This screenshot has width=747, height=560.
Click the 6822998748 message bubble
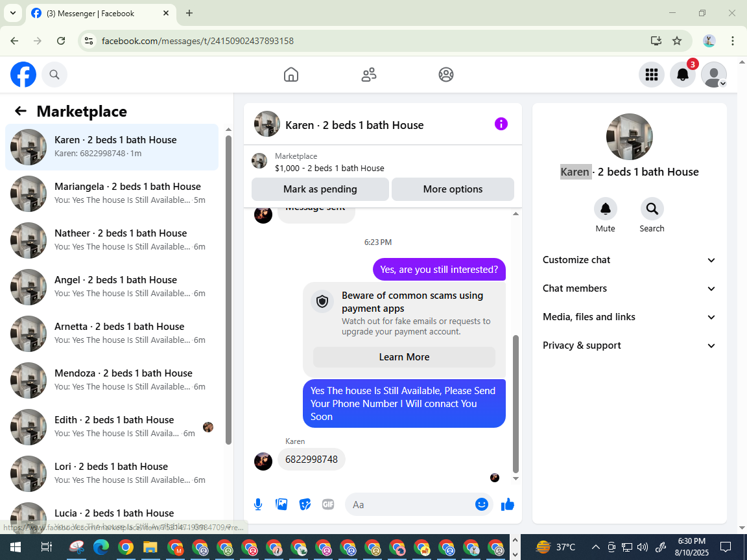pos(311,459)
